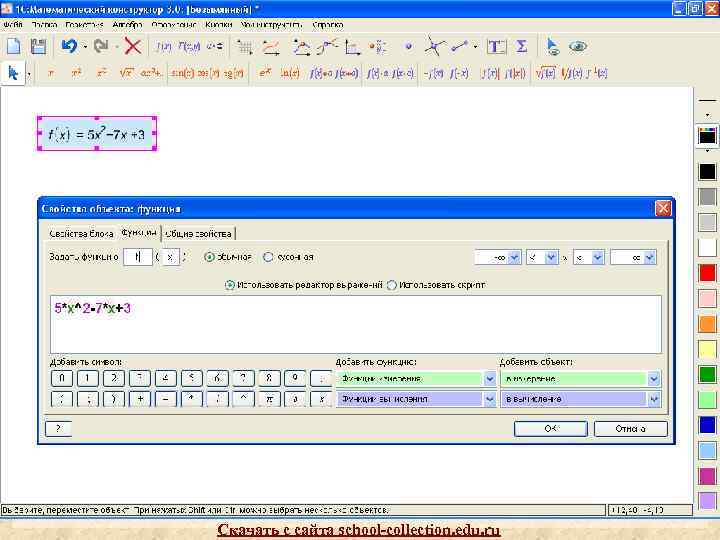Add the digit 0 symbol button

(62, 379)
